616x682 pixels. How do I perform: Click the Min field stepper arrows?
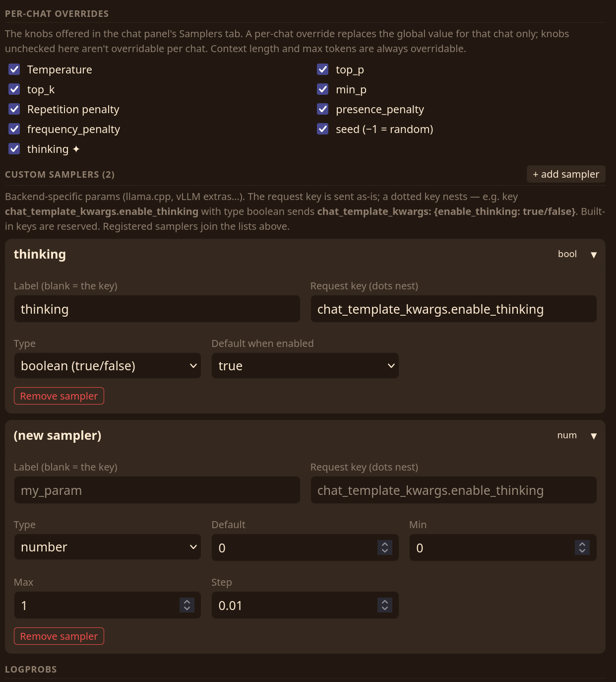[x=582, y=547]
